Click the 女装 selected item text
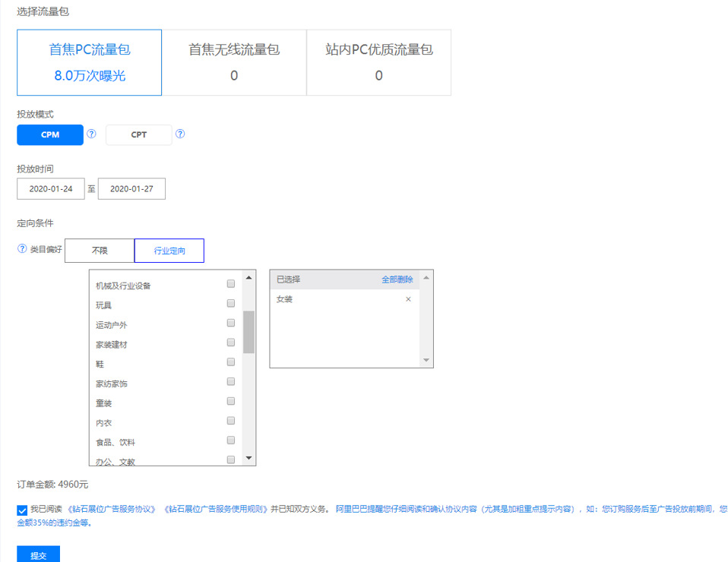 (x=284, y=299)
